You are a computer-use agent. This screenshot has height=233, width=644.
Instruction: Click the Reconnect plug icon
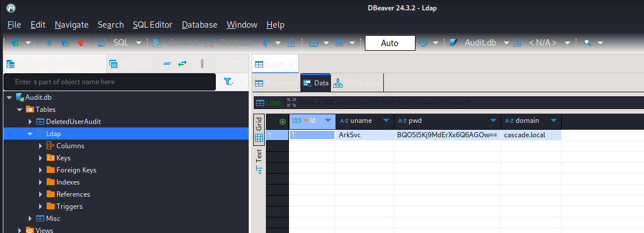pyautogui.click(x=65, y=43)
